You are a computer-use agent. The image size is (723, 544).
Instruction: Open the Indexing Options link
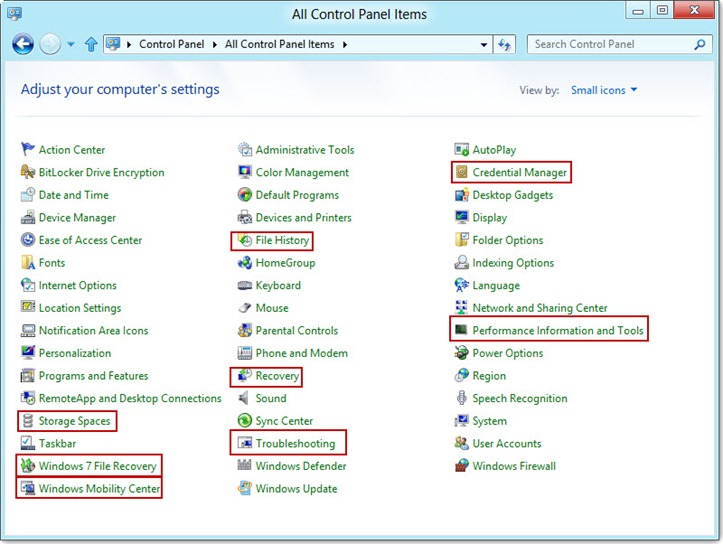tap(513, 263)
